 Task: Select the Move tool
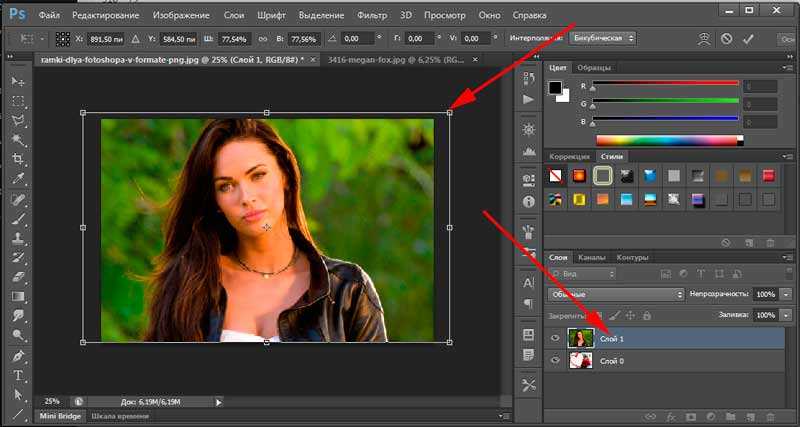point(18,82)
